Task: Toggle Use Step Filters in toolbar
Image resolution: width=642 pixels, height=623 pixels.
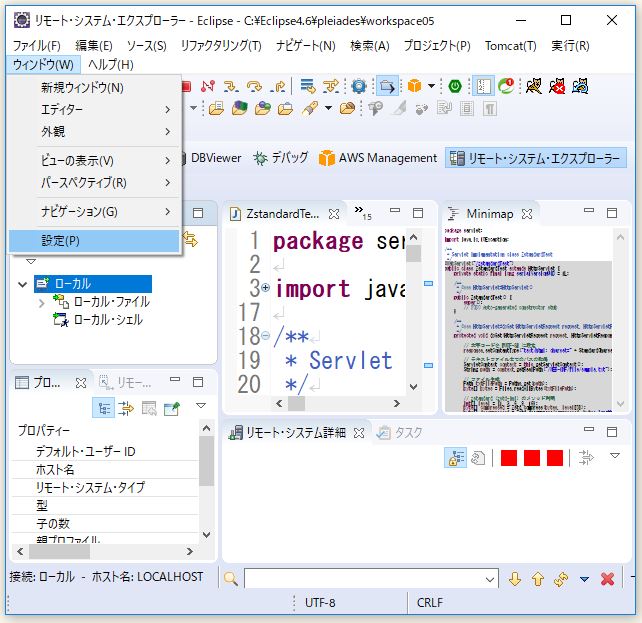Action: [x=330, y=86]
